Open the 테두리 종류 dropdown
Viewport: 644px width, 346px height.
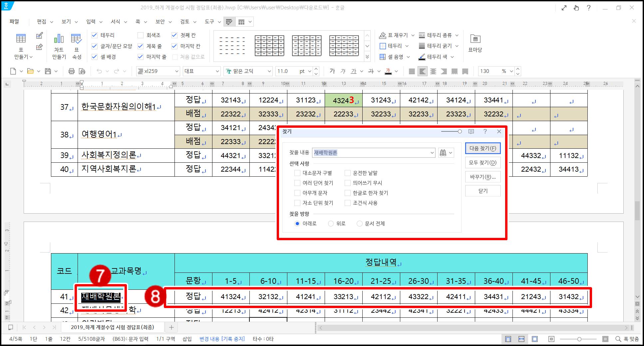[457, 35]
